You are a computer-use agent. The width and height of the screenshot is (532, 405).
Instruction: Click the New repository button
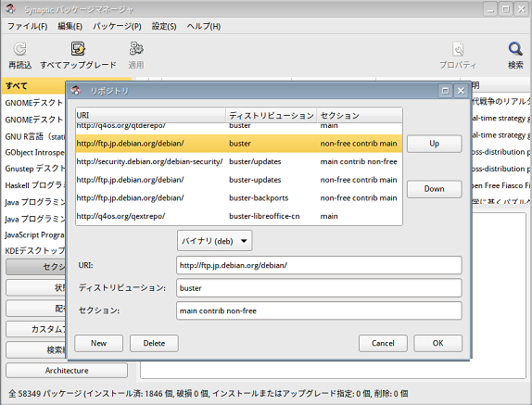99,343
